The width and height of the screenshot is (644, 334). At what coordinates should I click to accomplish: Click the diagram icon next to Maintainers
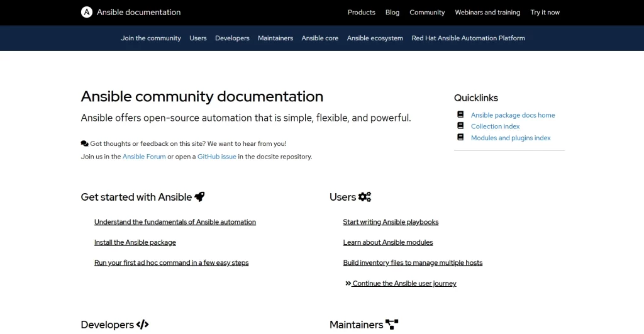coord(392,325)
